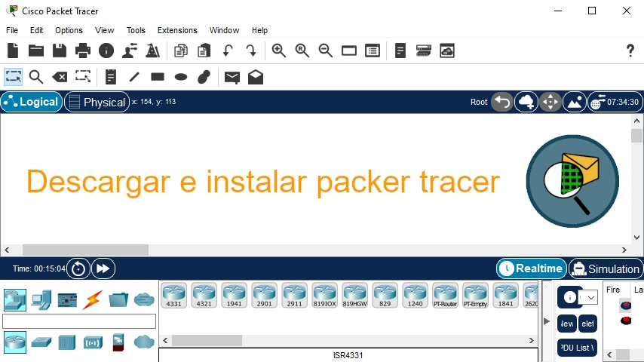The height and width of the screenshot is (362, 644).
Task: Open a file with folder icon
Action: click(x=36, y=51)
